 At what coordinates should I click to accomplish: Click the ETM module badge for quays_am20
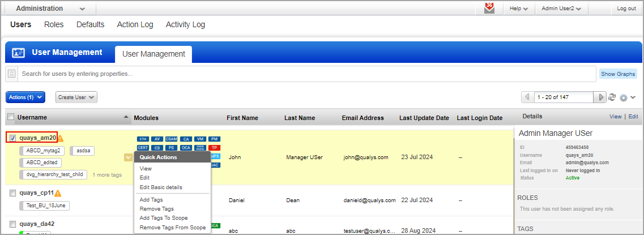pos(143,139)
